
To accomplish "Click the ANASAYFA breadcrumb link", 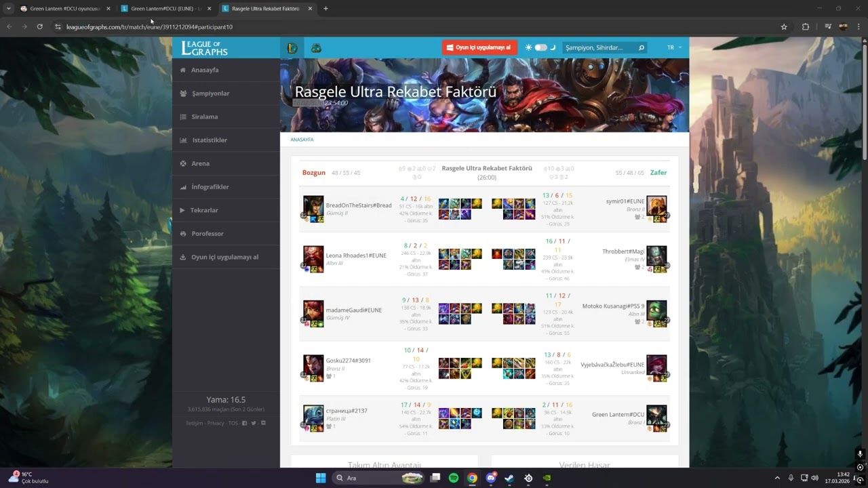I will (x=302, y=140).
